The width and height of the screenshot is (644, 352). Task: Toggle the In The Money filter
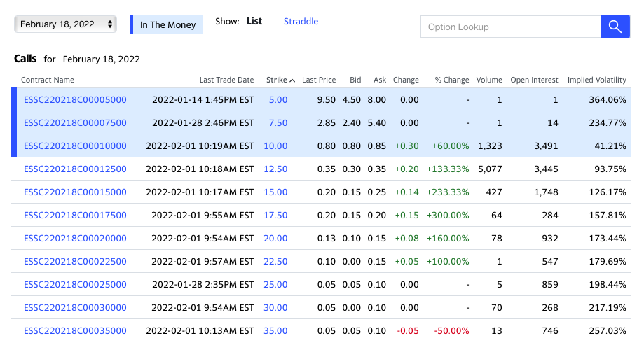click(166, 24)
